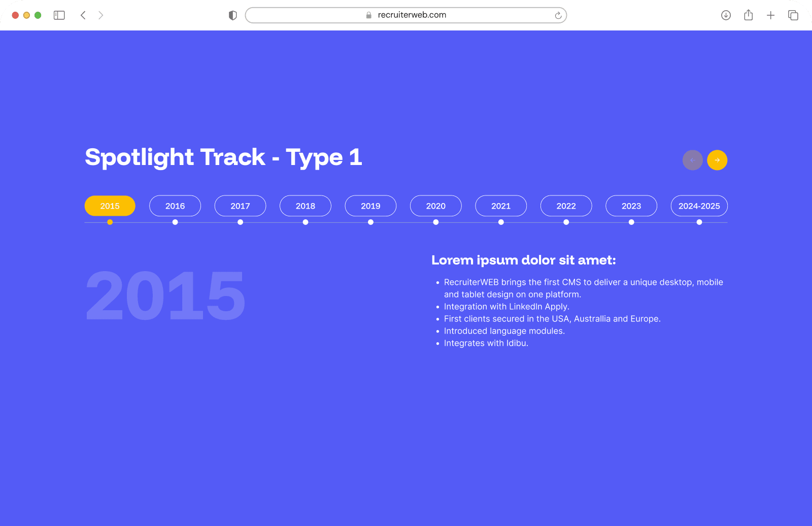Click the greyed previous arrow button
This screenshot has width=812, height=526.
(x=692, y=160)
